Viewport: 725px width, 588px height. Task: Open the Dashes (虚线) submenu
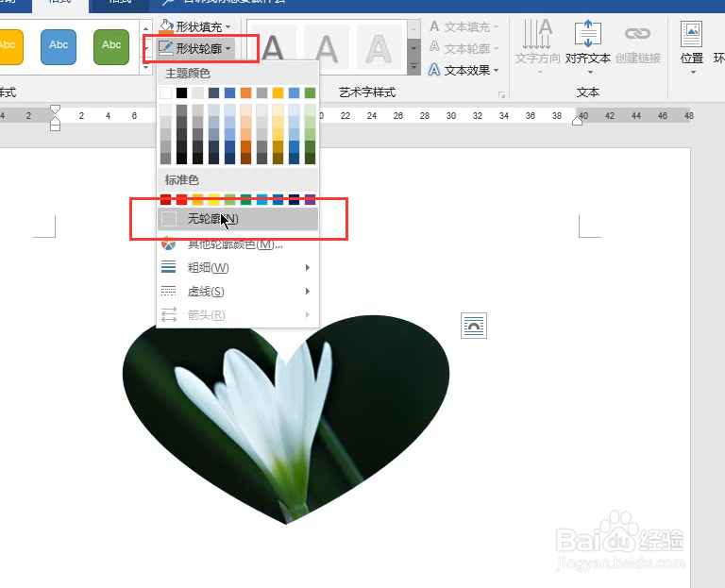coord(238,292)
